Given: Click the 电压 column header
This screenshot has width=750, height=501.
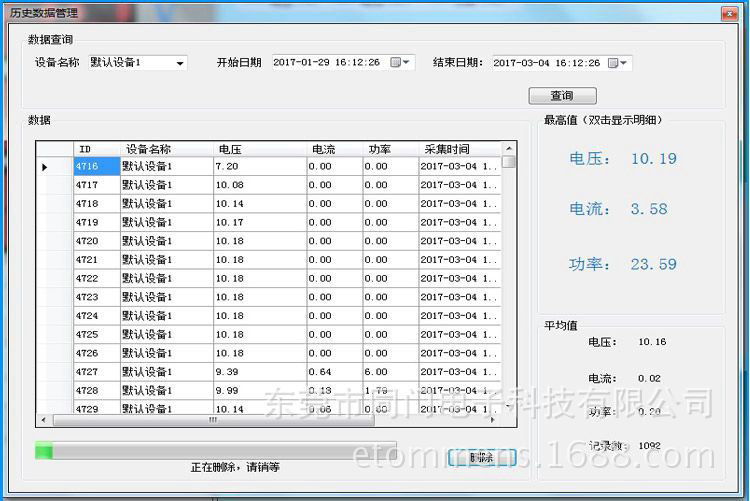Looking at the screenshot, I should pos(230,149).
